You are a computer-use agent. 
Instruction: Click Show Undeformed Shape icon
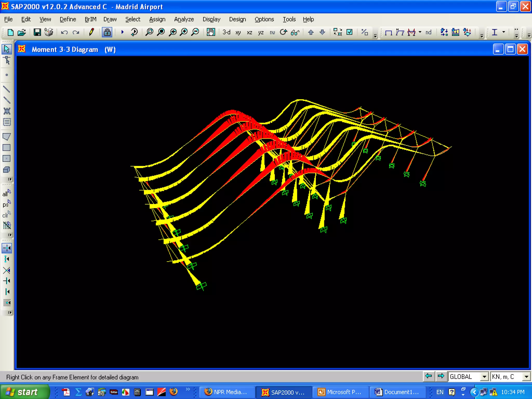(388, 32)
